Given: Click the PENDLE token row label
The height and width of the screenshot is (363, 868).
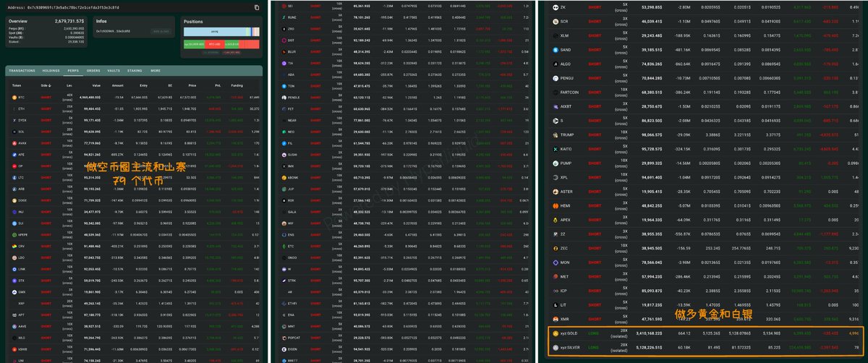Looking at the screenshot, I should pyautogui.click(x=294, y=97).
